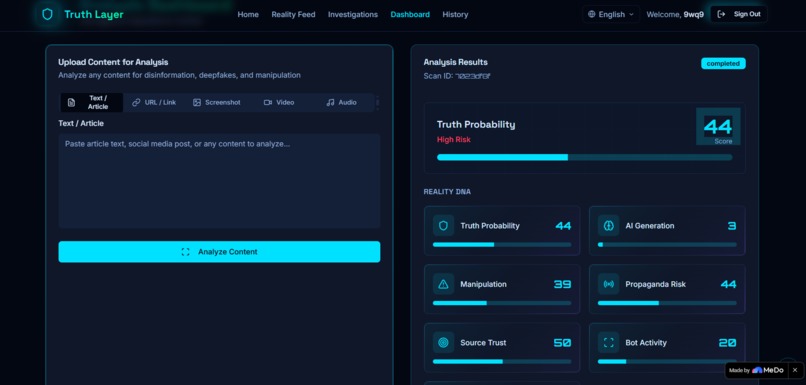Click the Manipulation card progress bar
The height and width of the screenshot is (385, 806).
pos(502,303)
